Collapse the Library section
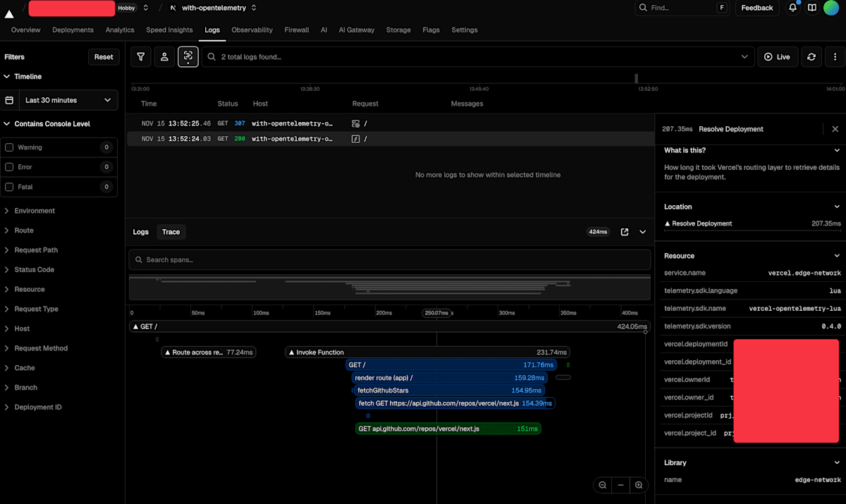Image resolution: width=846 pixels, height=504 pixels. tap(837, 462)
